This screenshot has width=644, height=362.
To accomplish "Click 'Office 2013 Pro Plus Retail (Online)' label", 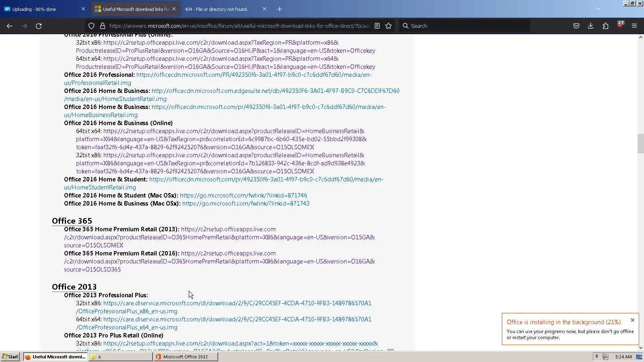I will 114,335.
